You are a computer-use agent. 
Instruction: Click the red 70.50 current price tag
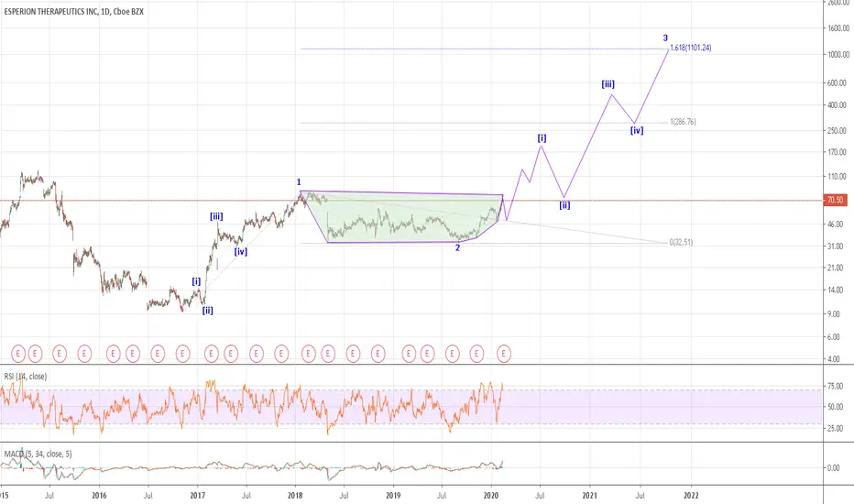point(835,200)
